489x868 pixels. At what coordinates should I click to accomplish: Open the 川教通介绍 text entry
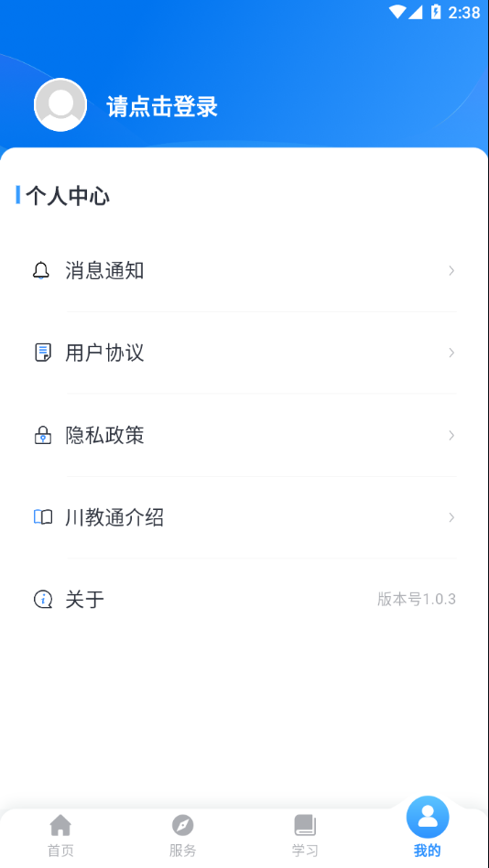click(114, 517)
